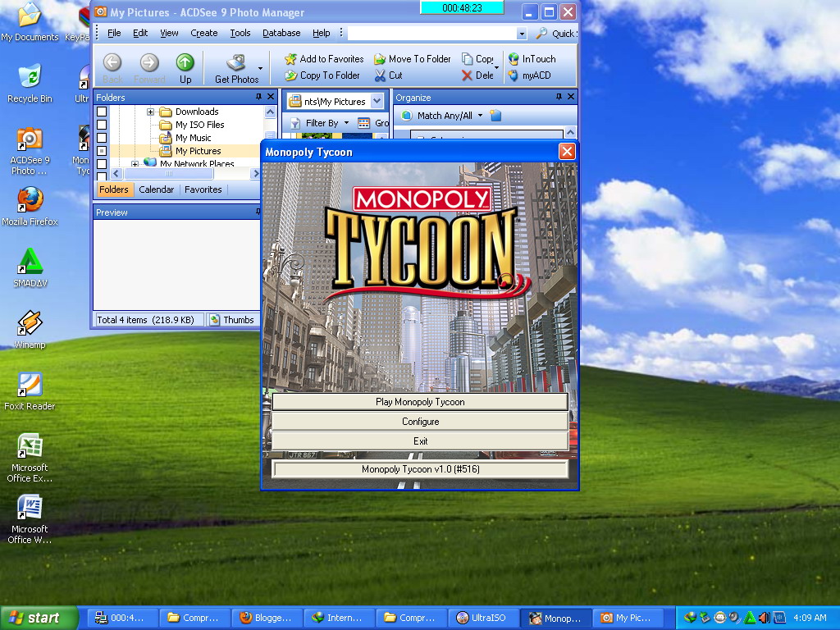
Task: Open the quick search box dropdown arrow
Action: pos(522,34)
